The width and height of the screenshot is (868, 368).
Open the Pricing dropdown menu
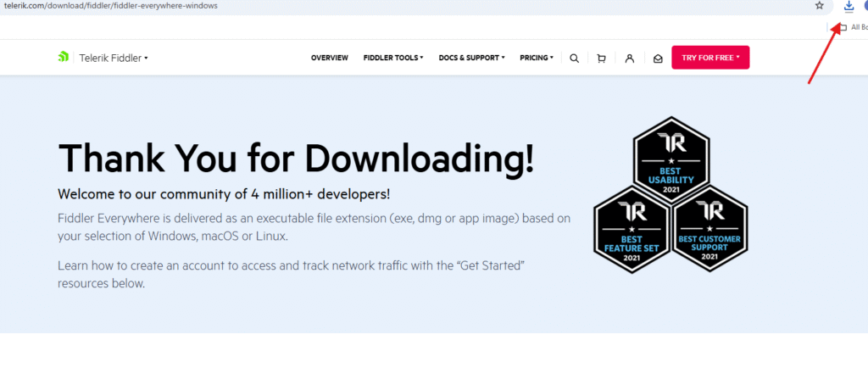pos(536,59)
